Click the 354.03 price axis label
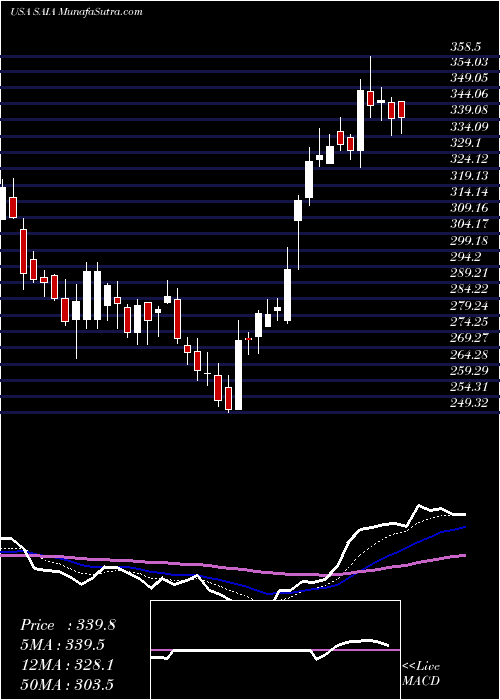 click(x=468, y=61)
